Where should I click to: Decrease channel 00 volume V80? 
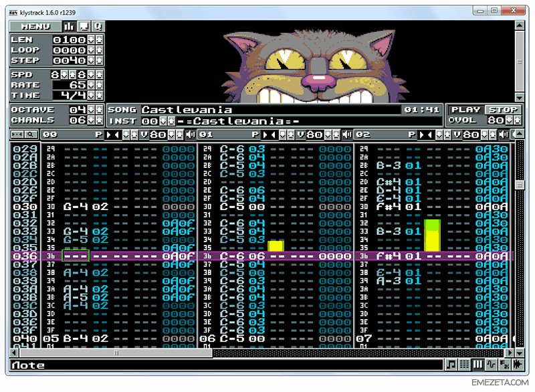pos(172,134)
